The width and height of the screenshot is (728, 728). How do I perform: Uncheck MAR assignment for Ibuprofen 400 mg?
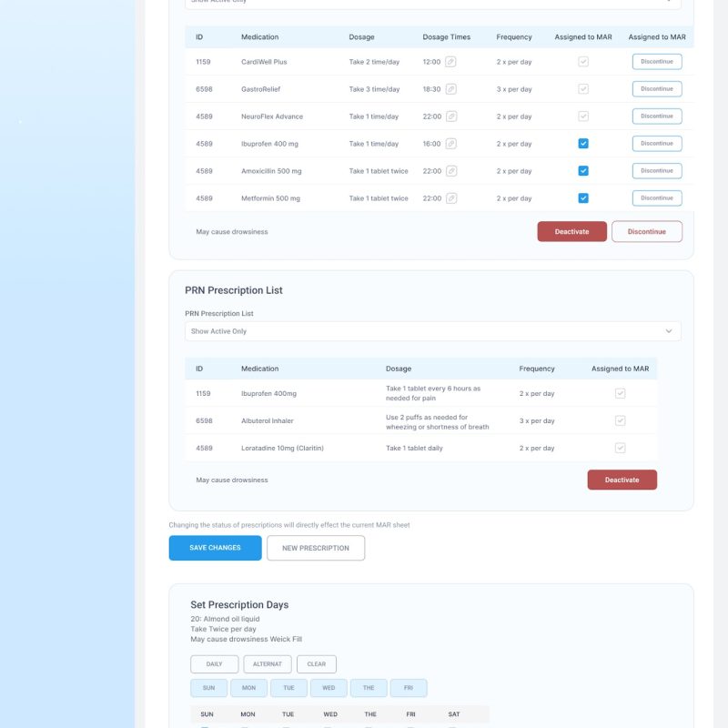coord(583,144)
